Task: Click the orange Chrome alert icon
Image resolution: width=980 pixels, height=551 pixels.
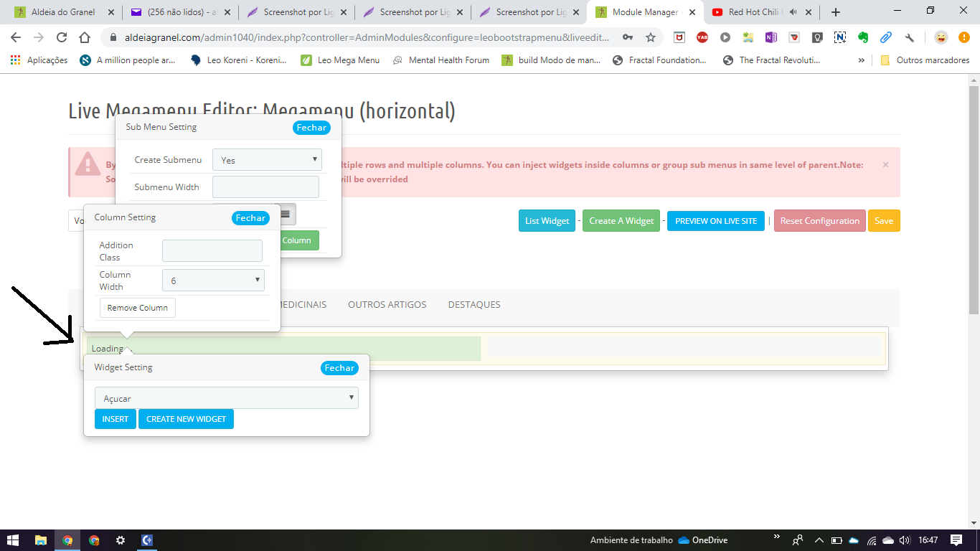Action: [x=963, y=38]
